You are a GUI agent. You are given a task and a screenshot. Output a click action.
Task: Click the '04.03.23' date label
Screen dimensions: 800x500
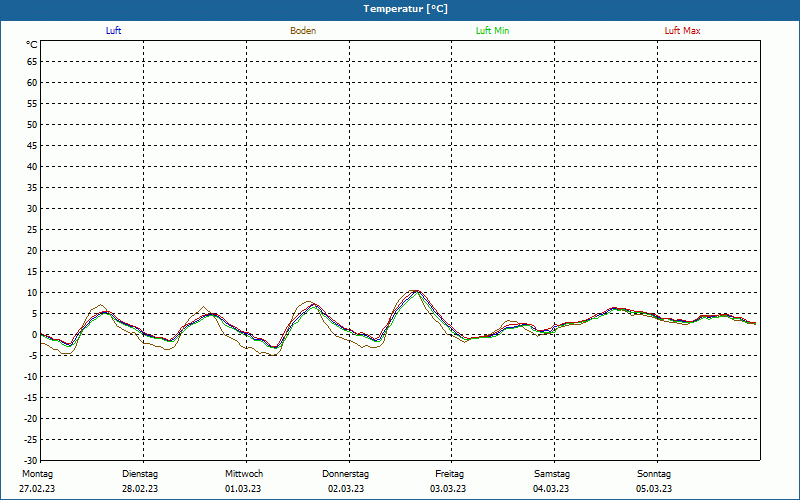coord(551,489)
